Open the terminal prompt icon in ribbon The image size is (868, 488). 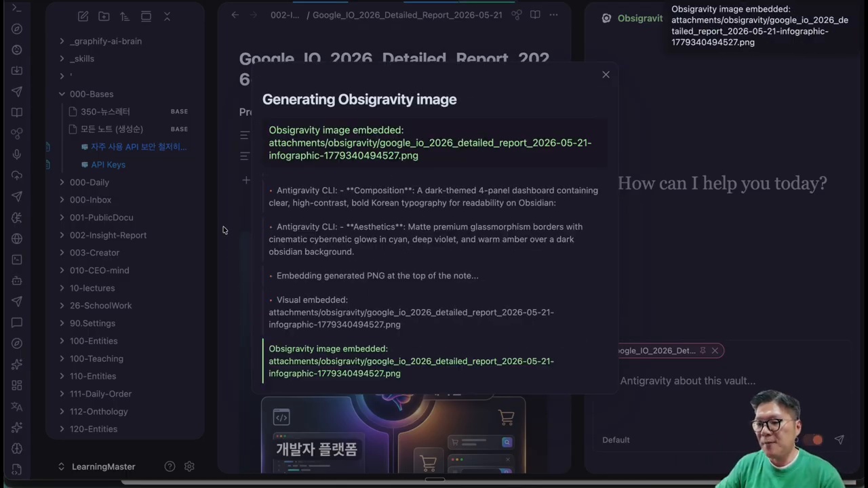click(17, 8)
